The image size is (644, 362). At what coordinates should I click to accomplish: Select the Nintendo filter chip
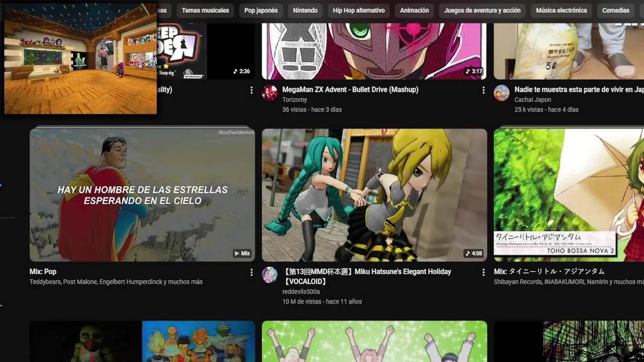pos(305,11)
